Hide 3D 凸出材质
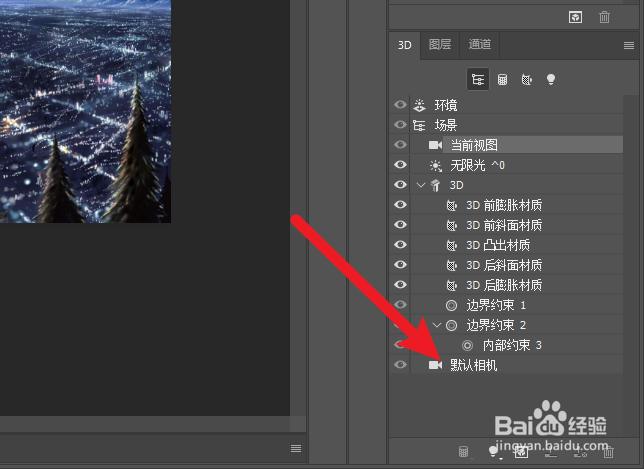The width and height of the screenshot is (644, 469). [400, 245]
